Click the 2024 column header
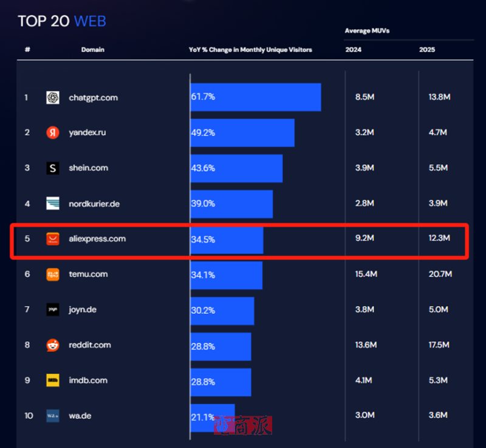486x448 pixels. [x=354, y=50]
